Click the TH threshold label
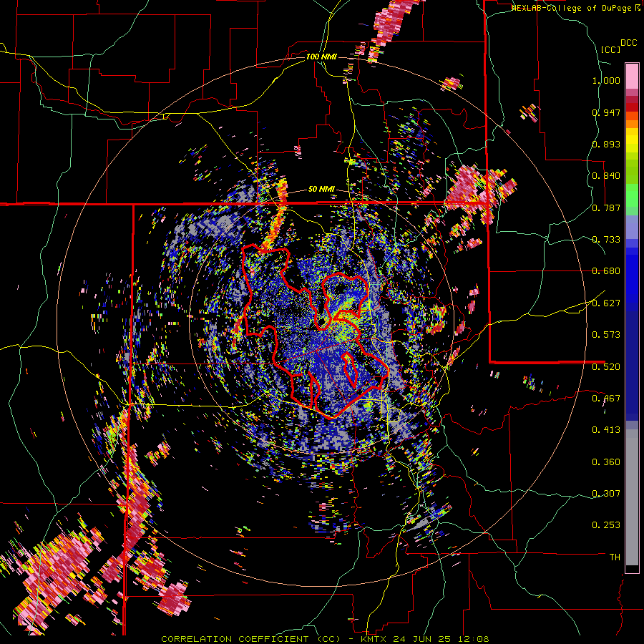The height and width of the screenshot is (644, 644). pos(615,557)
